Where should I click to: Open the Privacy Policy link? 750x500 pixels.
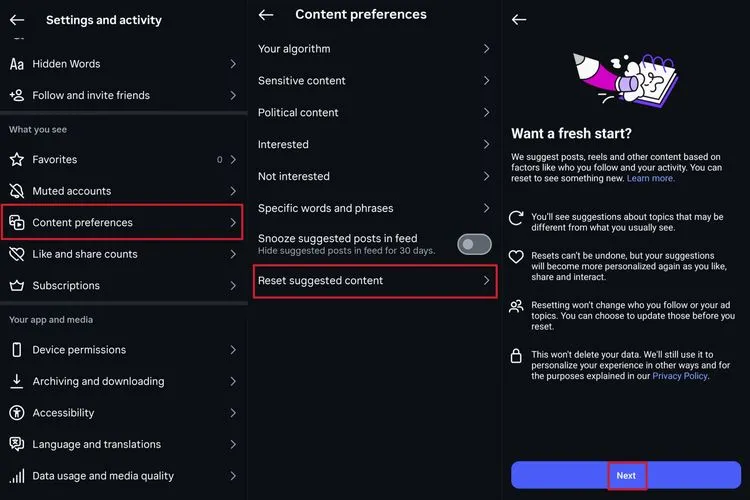(680, 376)
